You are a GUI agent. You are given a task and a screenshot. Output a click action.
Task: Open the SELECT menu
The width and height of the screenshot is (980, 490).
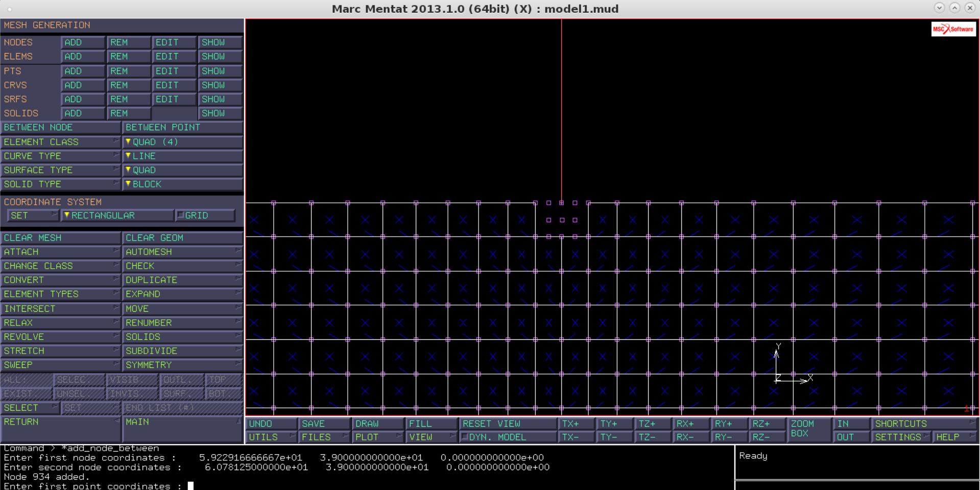point(30,408)
